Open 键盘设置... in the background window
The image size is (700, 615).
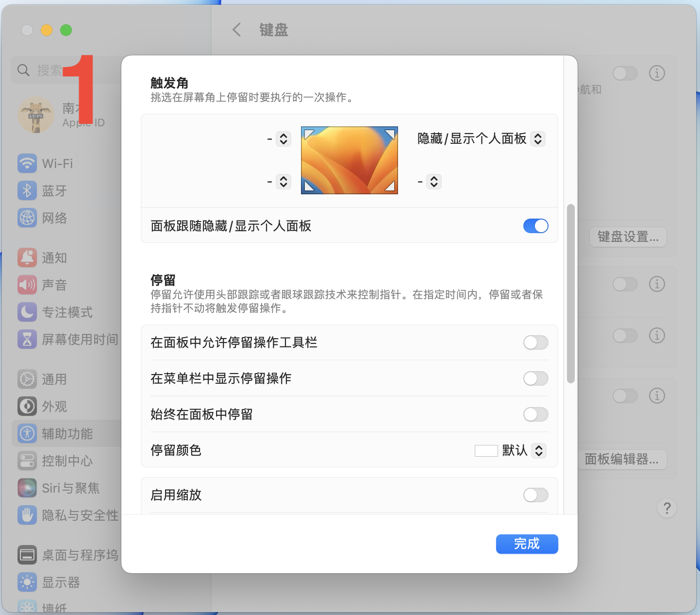pyautogui.click(x=629, y=237)
